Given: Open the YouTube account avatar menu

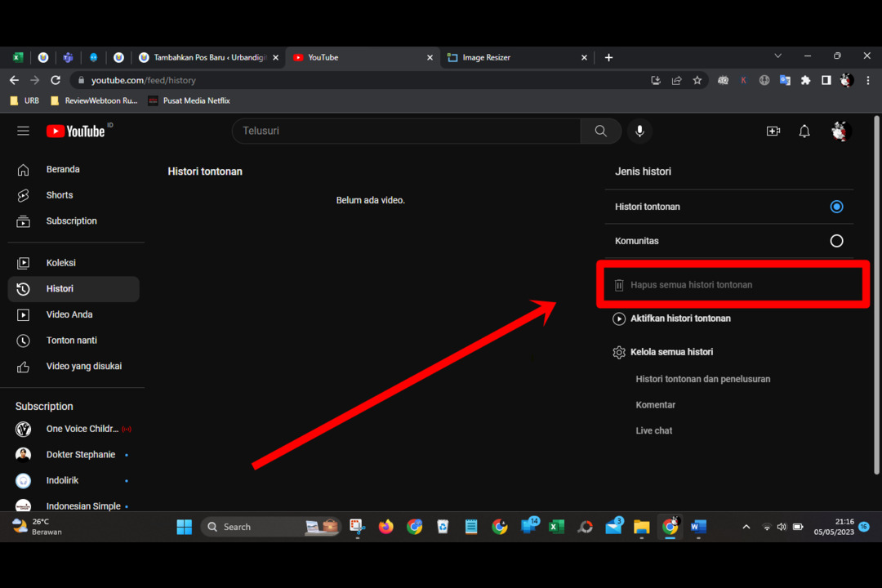Looking at the screenshot, I should click(x=840, y=131).
